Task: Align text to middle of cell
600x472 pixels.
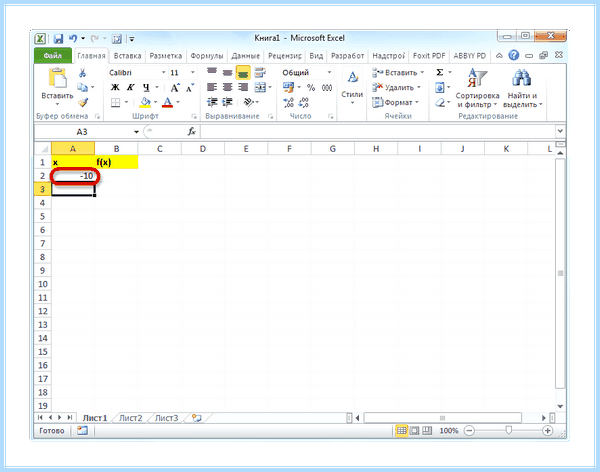Action: coord(227,72)
